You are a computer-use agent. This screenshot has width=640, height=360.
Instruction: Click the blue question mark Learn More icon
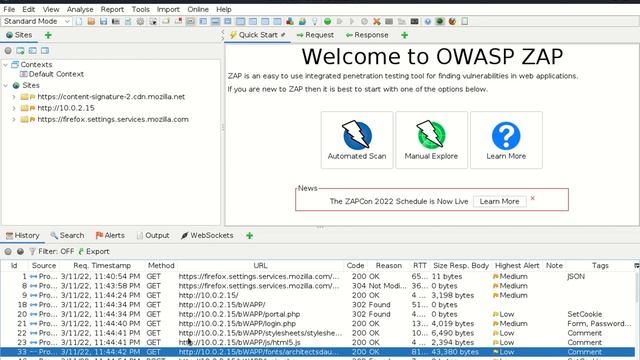[x=506, y=136]
